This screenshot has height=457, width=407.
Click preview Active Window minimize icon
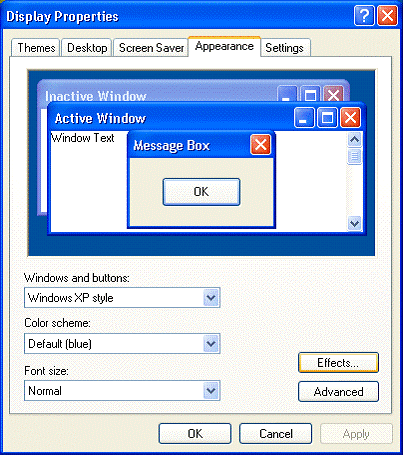click(304, 118)
